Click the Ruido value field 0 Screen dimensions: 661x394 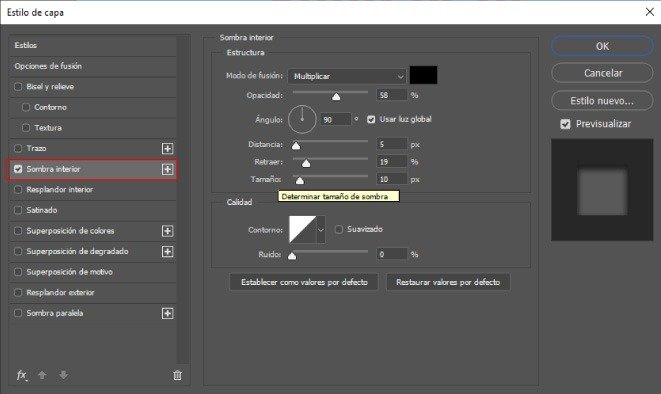[x=392, y=255]
